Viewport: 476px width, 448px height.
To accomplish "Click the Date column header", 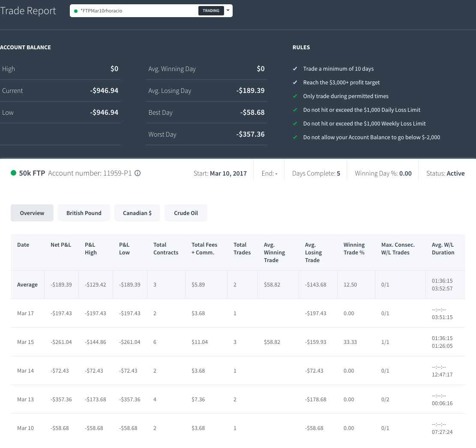I will pos(23,245).
